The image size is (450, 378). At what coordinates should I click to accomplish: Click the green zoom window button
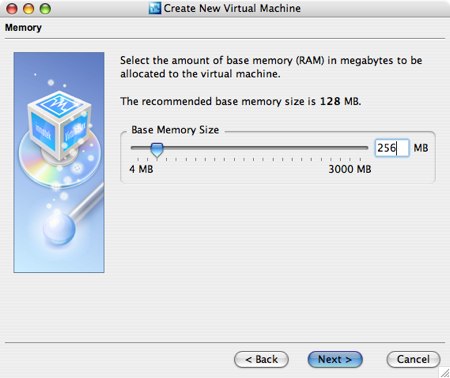click(45, 9)
